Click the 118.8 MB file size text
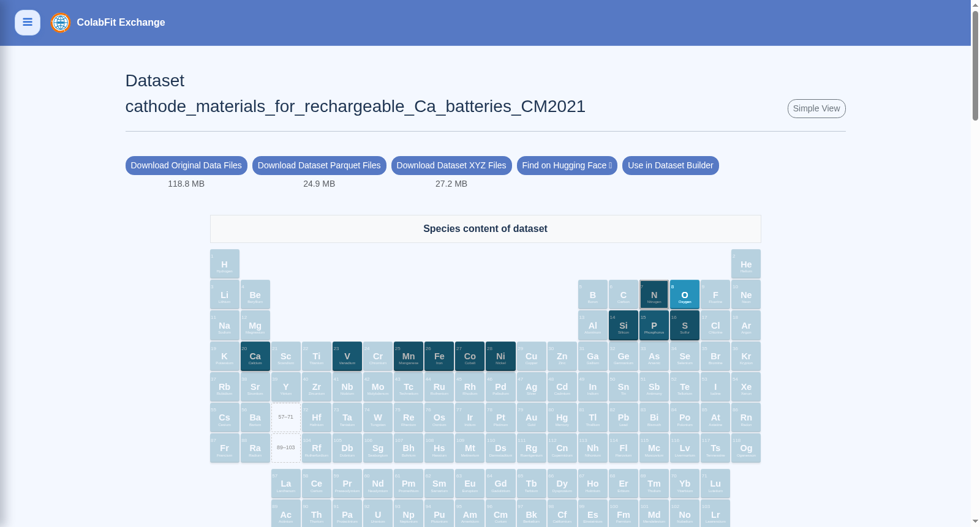The width and height of the screenshot is (980, 527). click(186, 184)
